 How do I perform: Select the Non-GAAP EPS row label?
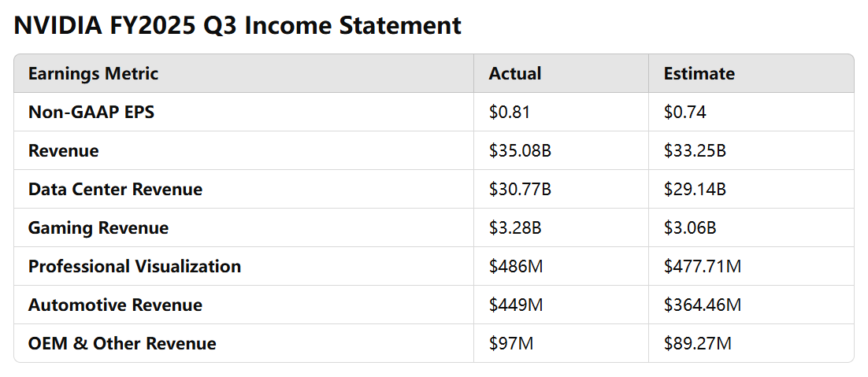point(91,113)
